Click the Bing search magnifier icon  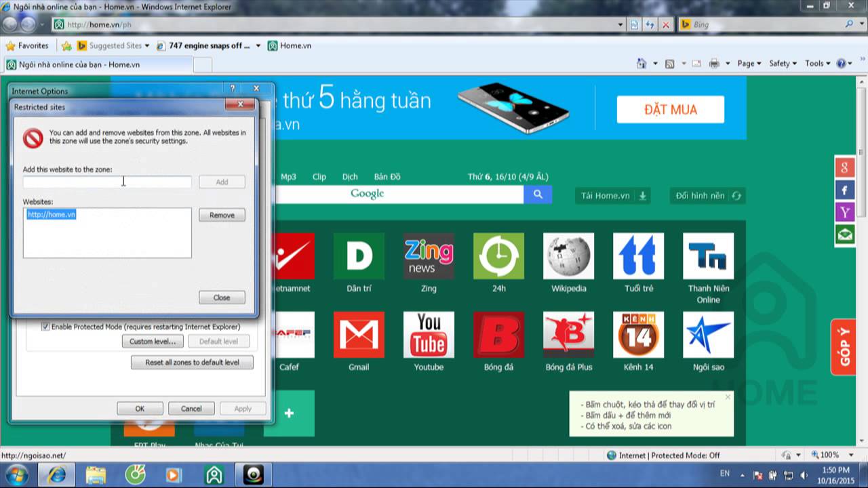pyautogui.click(x=850, y=24)
